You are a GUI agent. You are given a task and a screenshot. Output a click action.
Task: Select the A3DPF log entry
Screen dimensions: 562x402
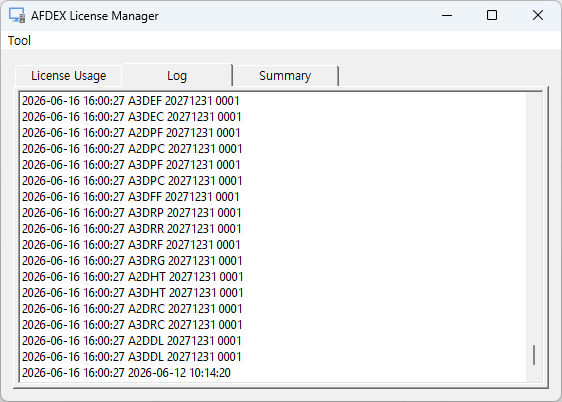coord(131,165)
